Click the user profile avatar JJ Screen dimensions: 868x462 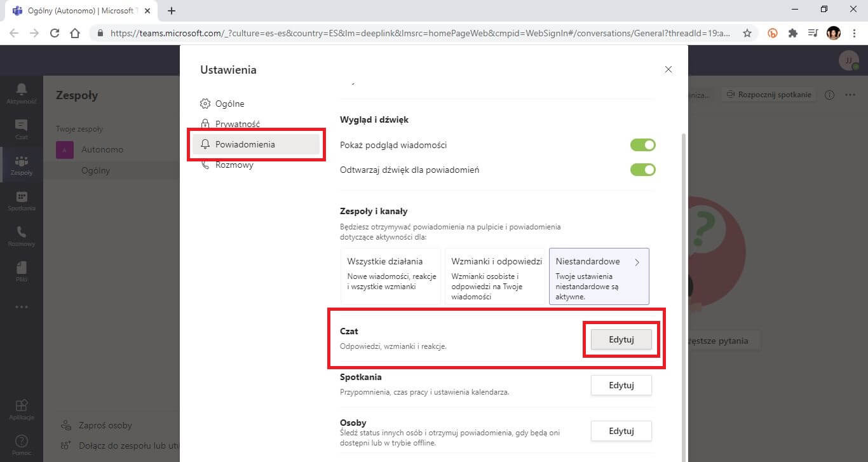click(848, 60)
